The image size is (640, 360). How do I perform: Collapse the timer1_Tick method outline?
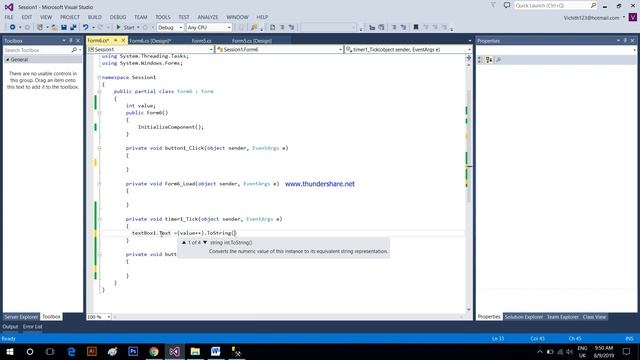click(99, 219)
